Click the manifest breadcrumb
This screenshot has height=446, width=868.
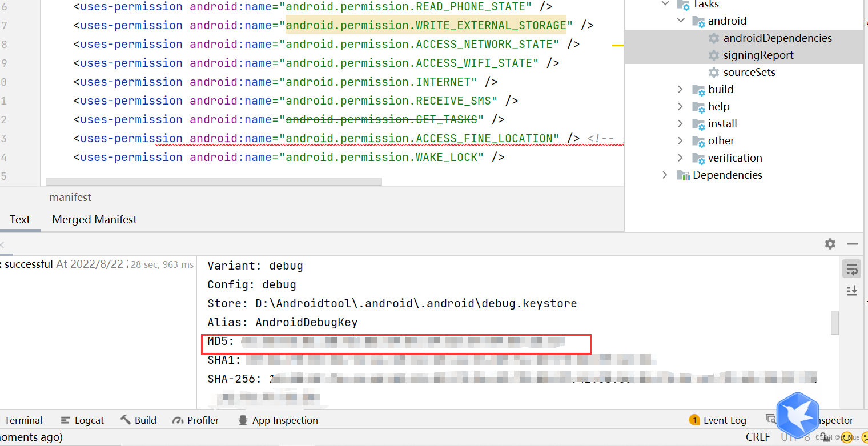(70, 197)
